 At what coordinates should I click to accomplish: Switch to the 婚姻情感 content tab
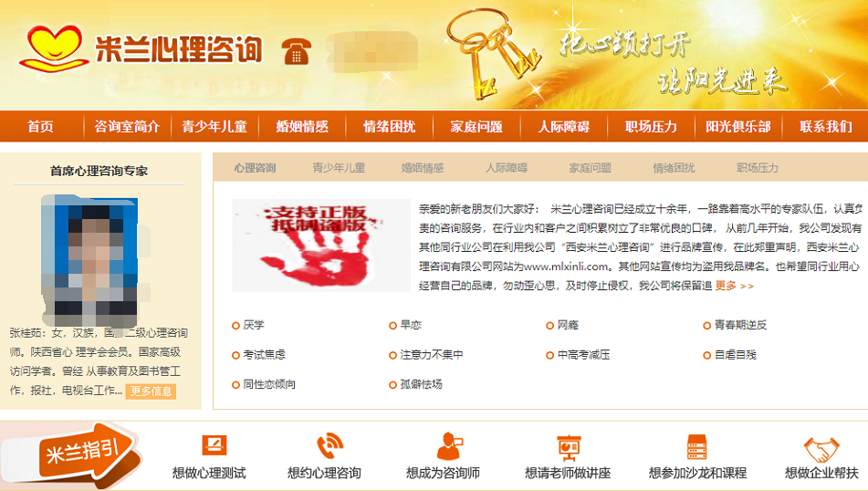(x=423, y=168)
